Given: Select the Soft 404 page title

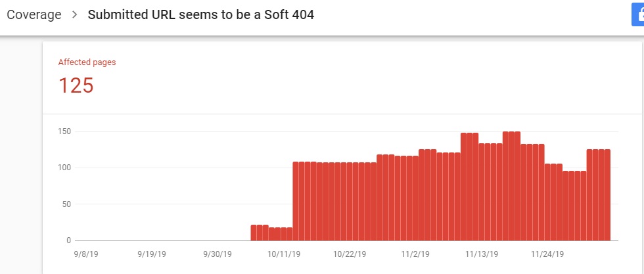Looking at the screenshot, I should click(x=201, y=14).
